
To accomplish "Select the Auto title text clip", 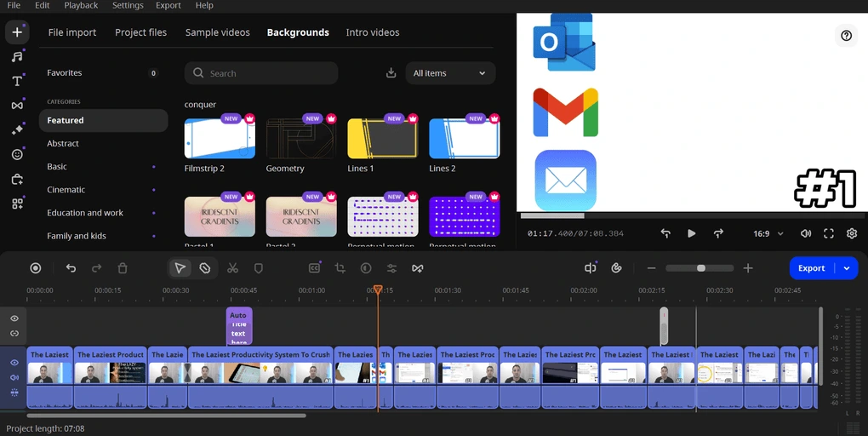I will (239, 326).
